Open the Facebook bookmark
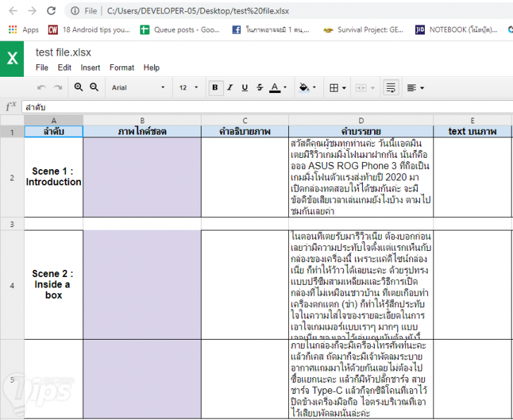The width and height of the screenshot is (513, 420). (271, 30)
